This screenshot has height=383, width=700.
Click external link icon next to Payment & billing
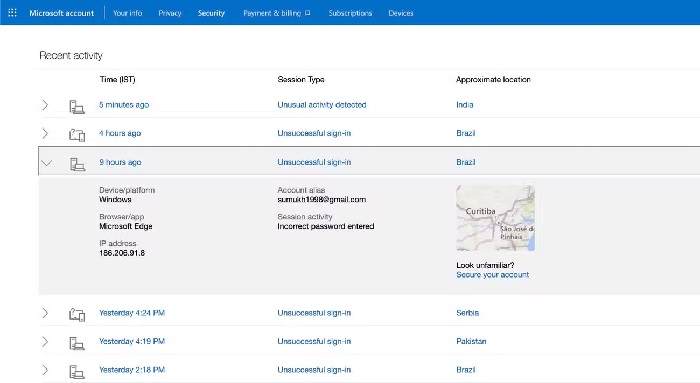pyautogui.click(x=308, y=13)
